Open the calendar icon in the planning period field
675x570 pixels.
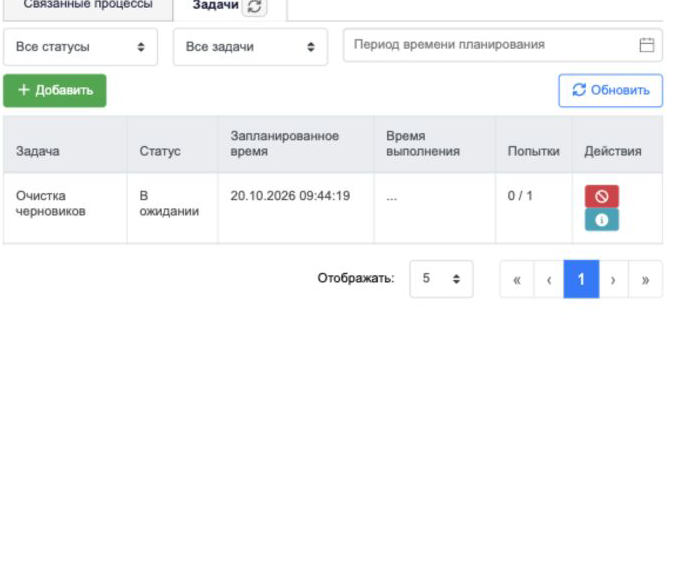tap(647, 45)
